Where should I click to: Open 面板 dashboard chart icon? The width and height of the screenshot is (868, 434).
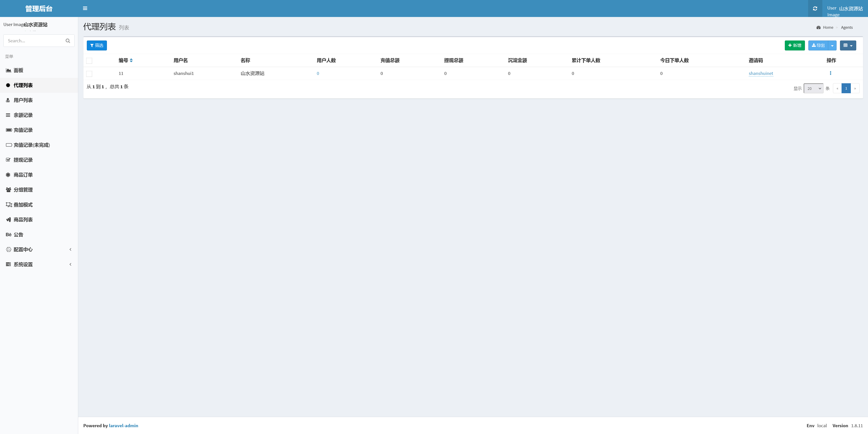pos(8,70)
